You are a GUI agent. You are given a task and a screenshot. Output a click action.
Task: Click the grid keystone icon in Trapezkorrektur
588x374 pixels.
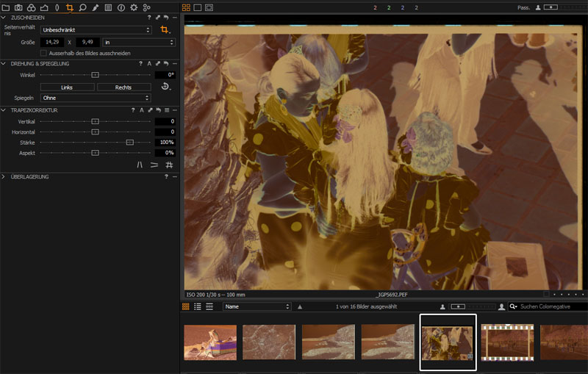click(168, 165)
